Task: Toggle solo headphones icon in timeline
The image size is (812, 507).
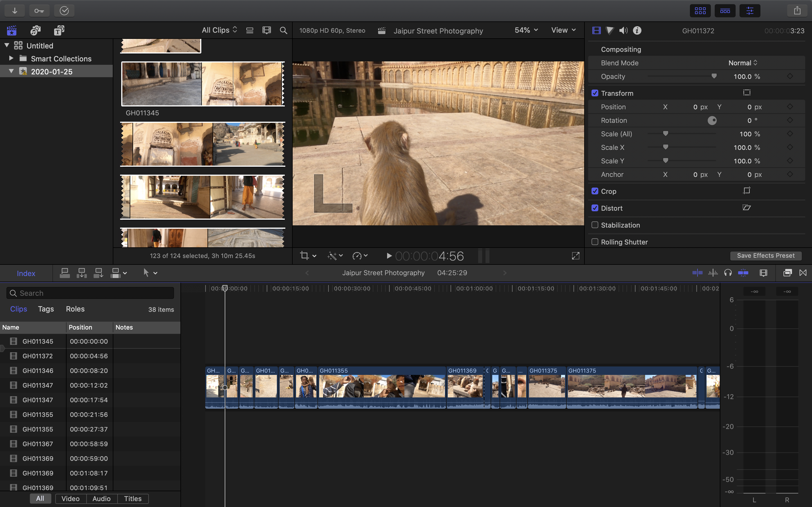Action: [x=728, y=273]
